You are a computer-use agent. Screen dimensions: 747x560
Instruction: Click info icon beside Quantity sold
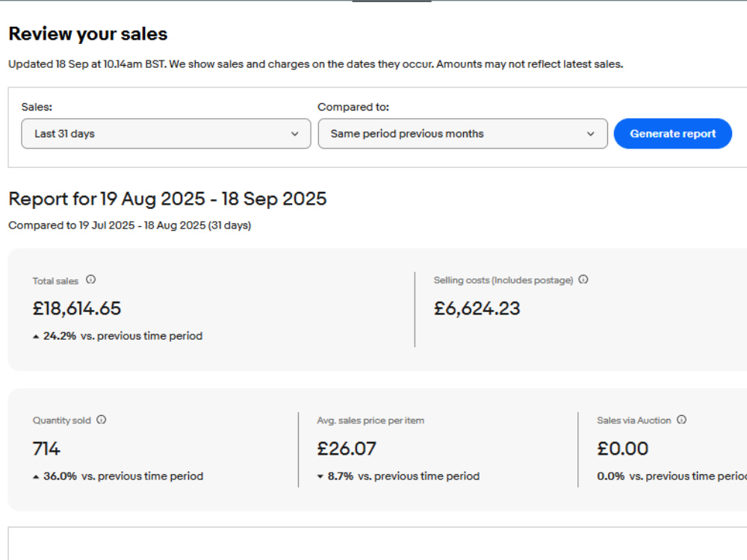pos(101,420)
